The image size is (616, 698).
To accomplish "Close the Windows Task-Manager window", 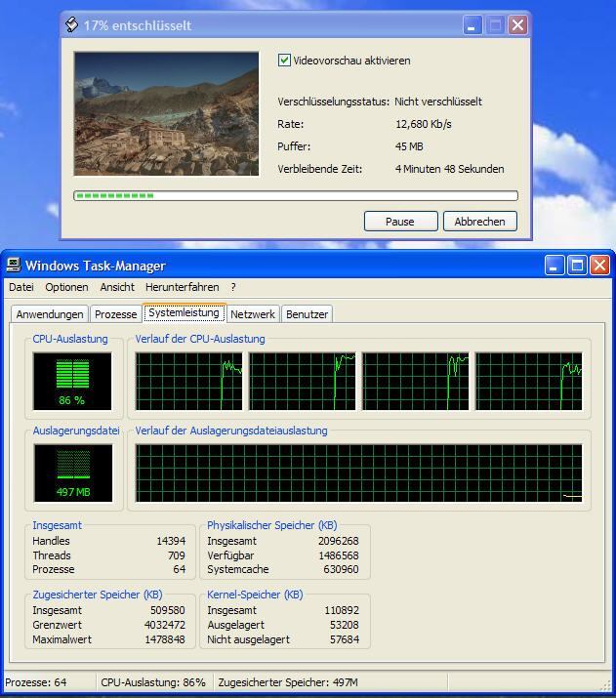I will 600,266.
